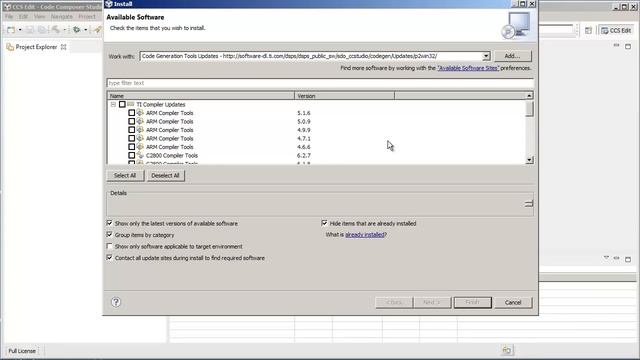
Task: Close the Project Explorer view tab
Action: 63,47
